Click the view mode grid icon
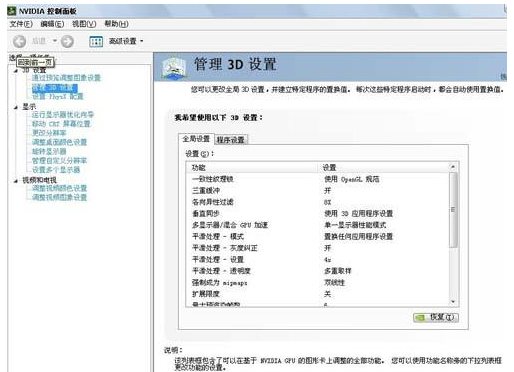 (x=96, y=41)
